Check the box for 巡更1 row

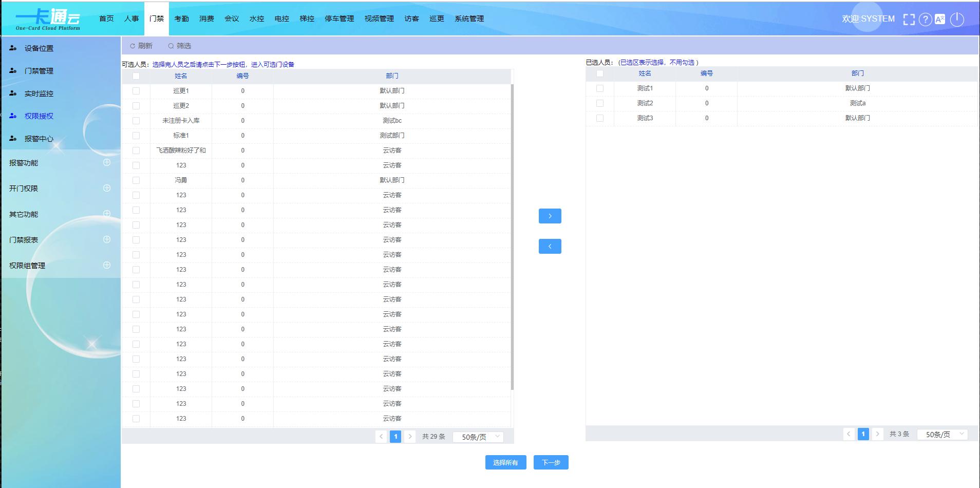click(136, 91)
